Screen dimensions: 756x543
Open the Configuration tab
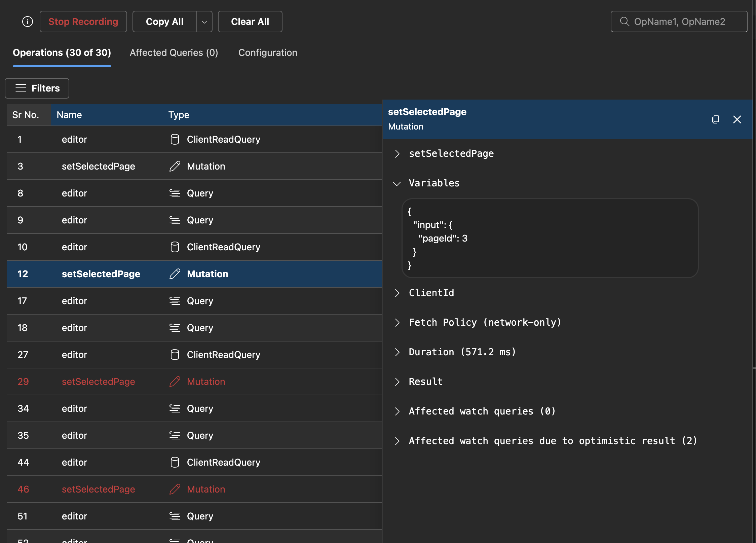click(268, 52)
